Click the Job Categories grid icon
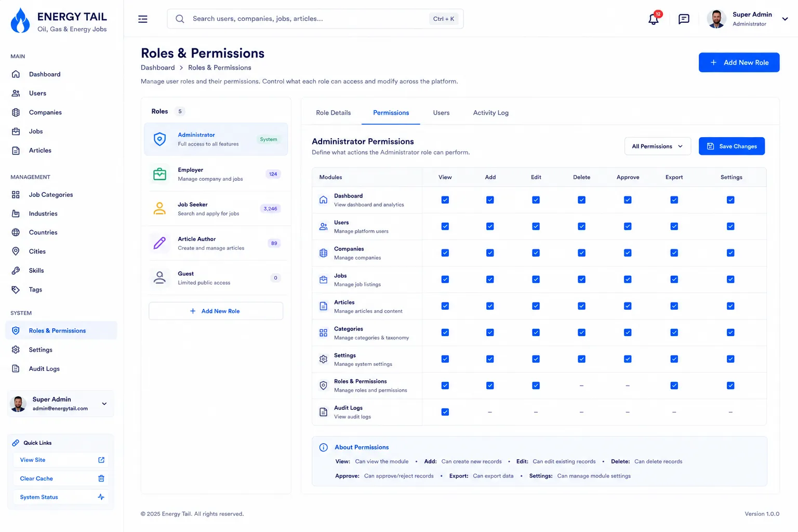The height and width of the screenshot is (532, 798). 16,195
